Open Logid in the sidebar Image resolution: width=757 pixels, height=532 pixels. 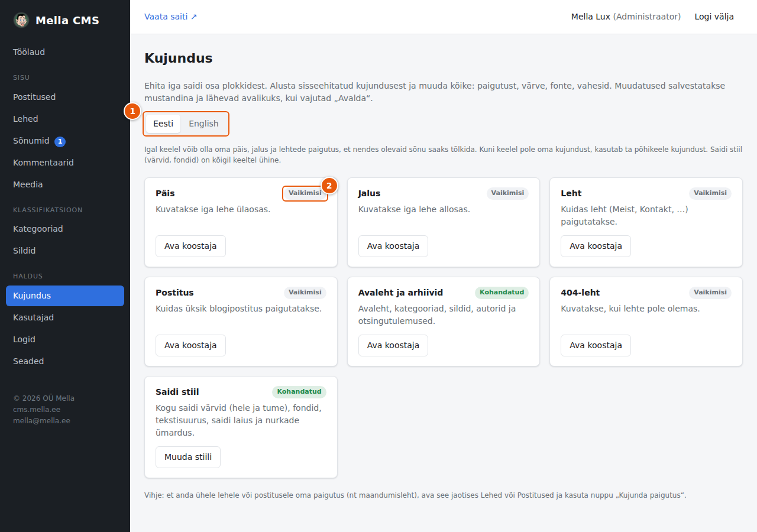[x=65, y=339]
